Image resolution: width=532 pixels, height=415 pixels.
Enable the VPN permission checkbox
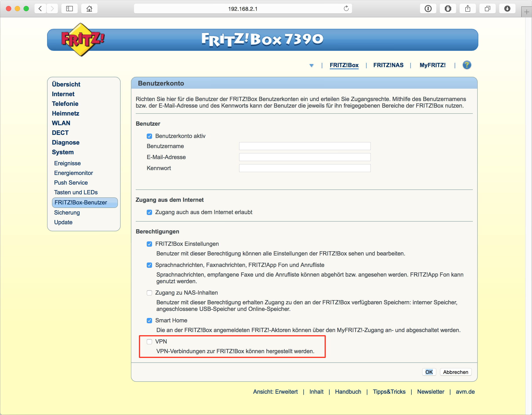click(149, 342)
